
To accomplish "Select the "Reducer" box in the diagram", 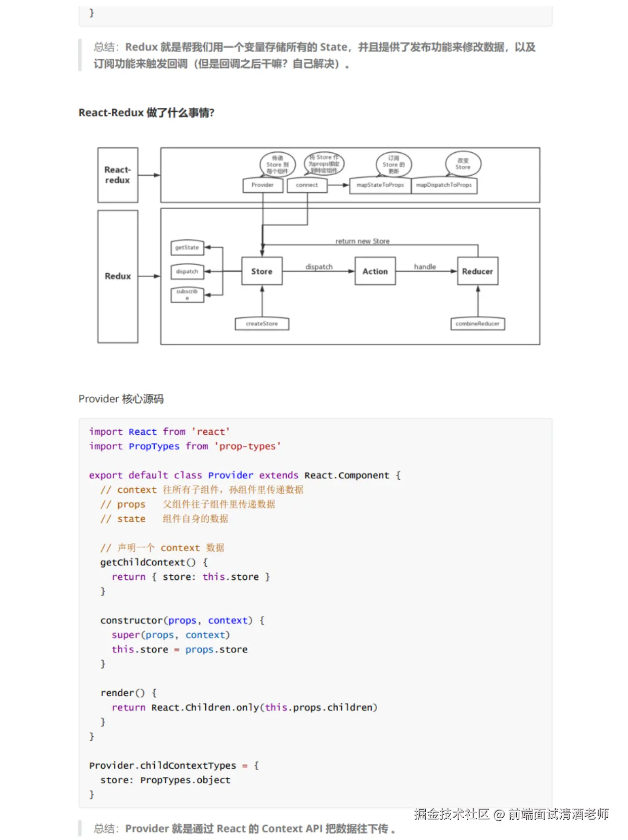I will (478, 271).
